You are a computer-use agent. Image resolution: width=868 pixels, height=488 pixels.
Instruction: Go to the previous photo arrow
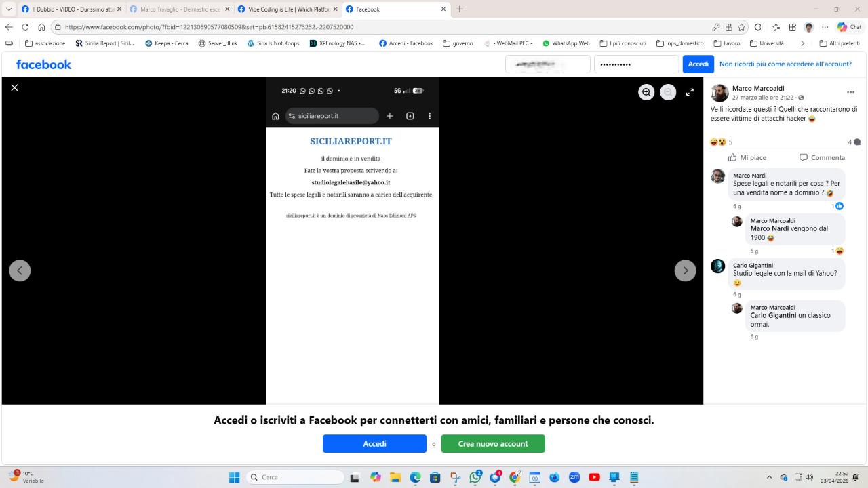(x=20, y=270)
